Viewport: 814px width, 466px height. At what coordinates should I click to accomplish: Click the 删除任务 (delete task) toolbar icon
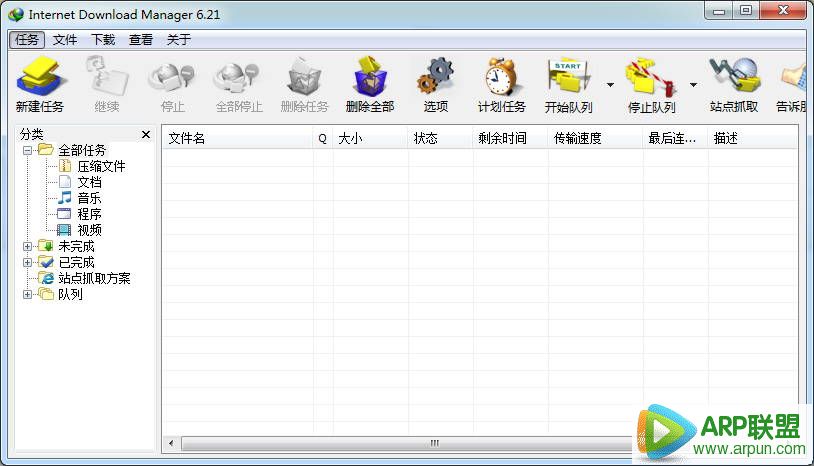(x=305, y=84)
